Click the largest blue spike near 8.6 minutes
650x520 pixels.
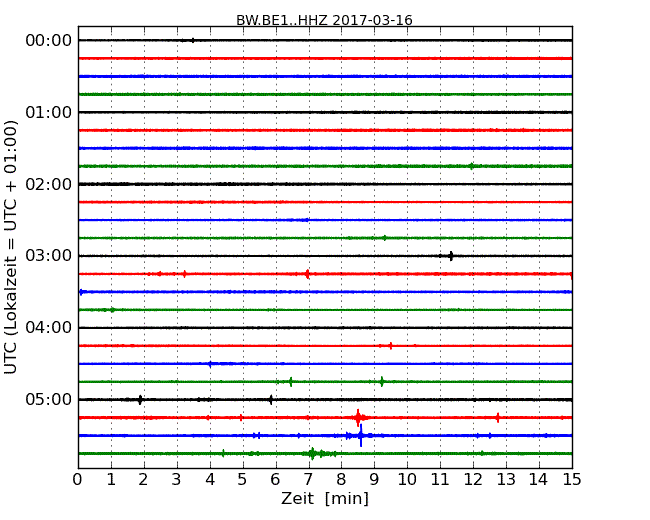point(361,435)
